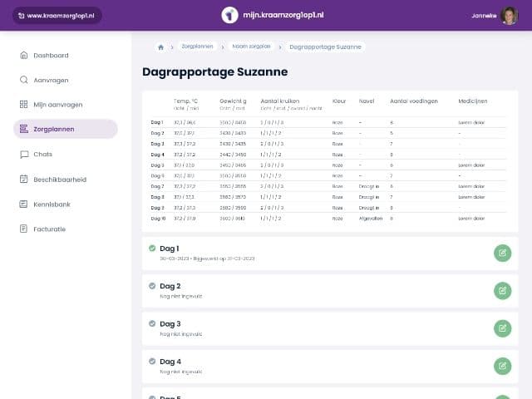
Task: Edit the Dag 2 report
Action: coord(502,290)
